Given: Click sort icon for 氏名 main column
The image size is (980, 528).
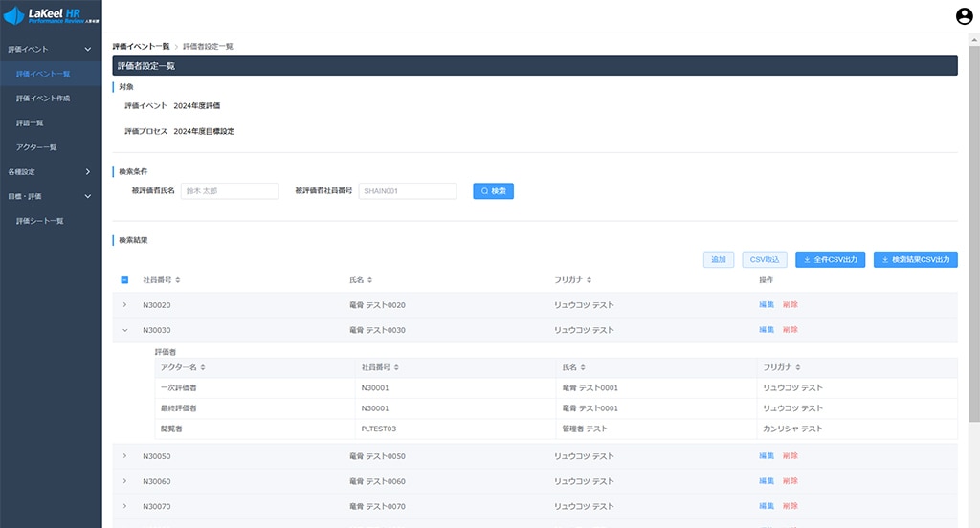Looking at the screenshot, I should 370,280.
